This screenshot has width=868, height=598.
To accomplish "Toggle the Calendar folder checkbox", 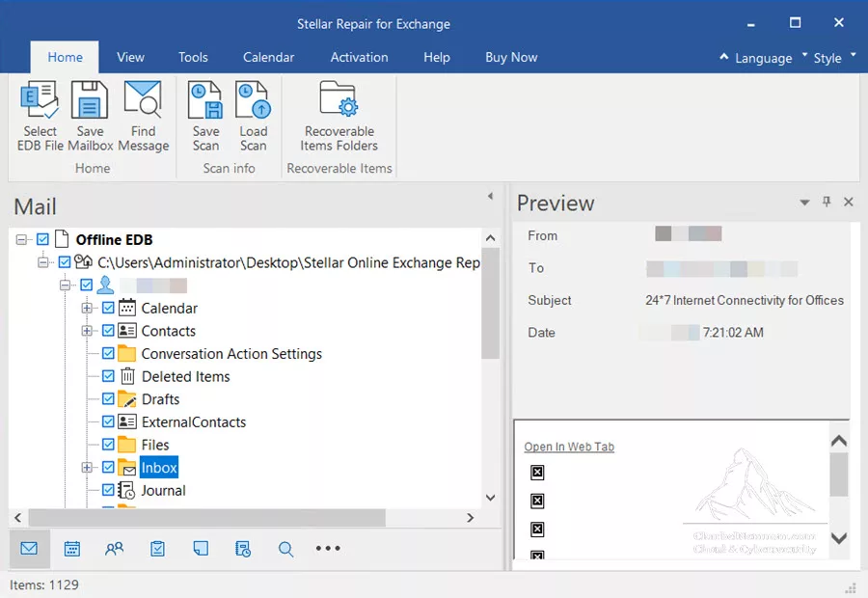I will coord(108,308).
